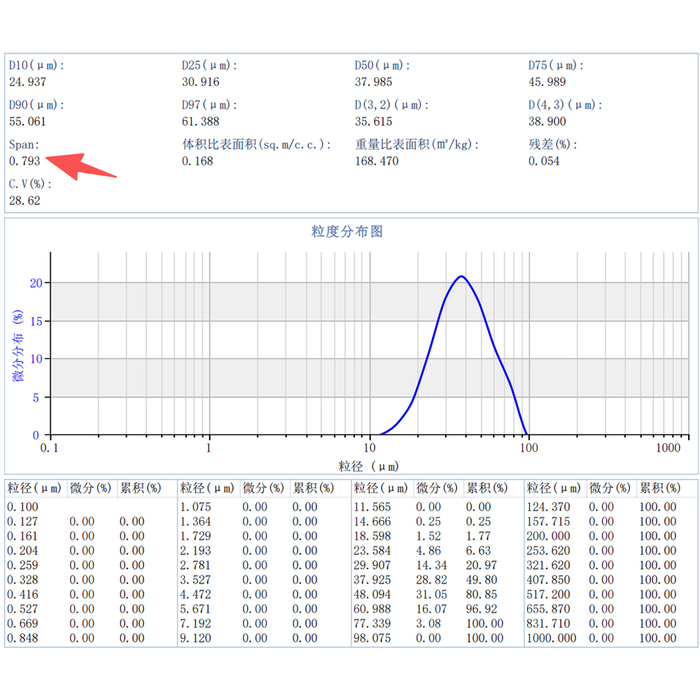The width and height of the screenshot is (700, 700).
Task: Select particle size cell 0.848
Action: [x=23, y=638]
